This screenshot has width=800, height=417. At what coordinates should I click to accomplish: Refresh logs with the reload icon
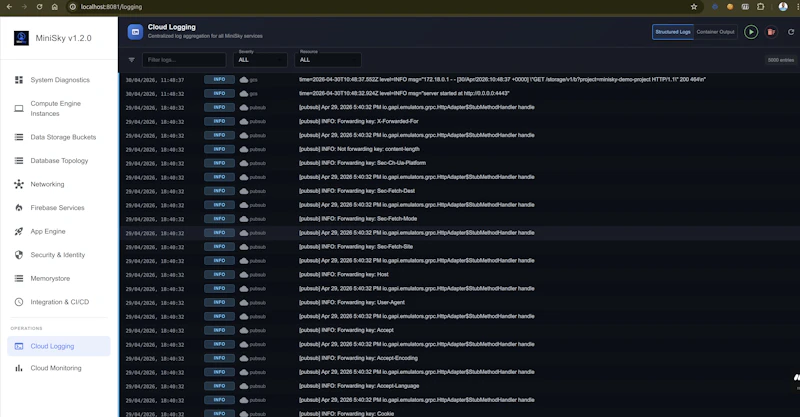791,32
